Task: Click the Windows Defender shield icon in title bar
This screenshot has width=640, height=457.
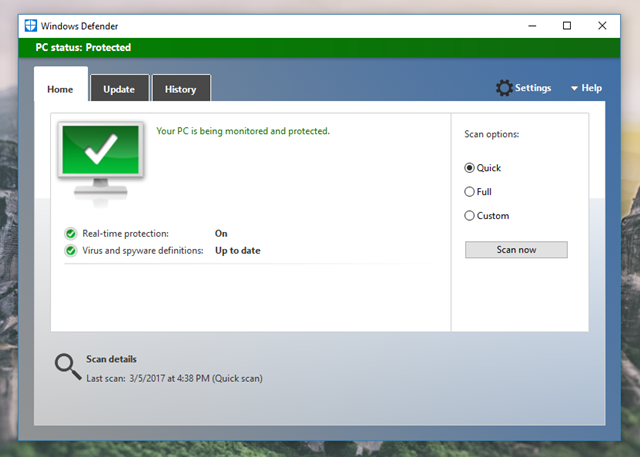Action: click(31, 26)
